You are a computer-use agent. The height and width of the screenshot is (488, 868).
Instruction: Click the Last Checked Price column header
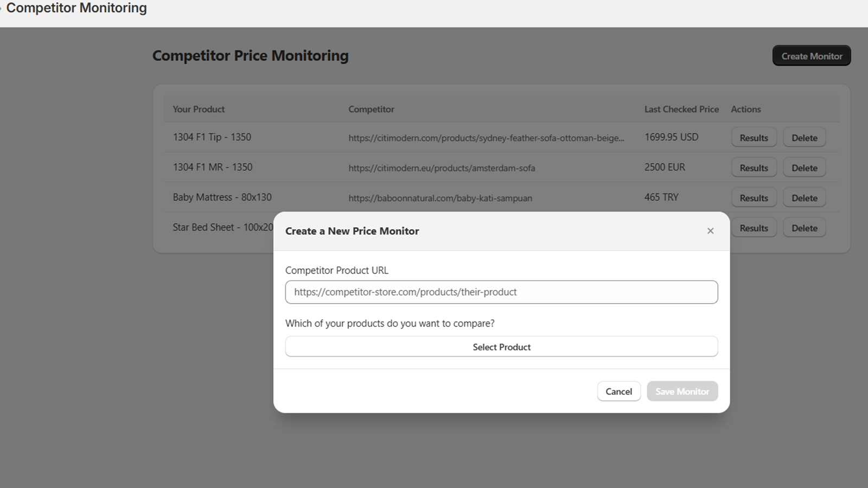(x=681, y=109)
